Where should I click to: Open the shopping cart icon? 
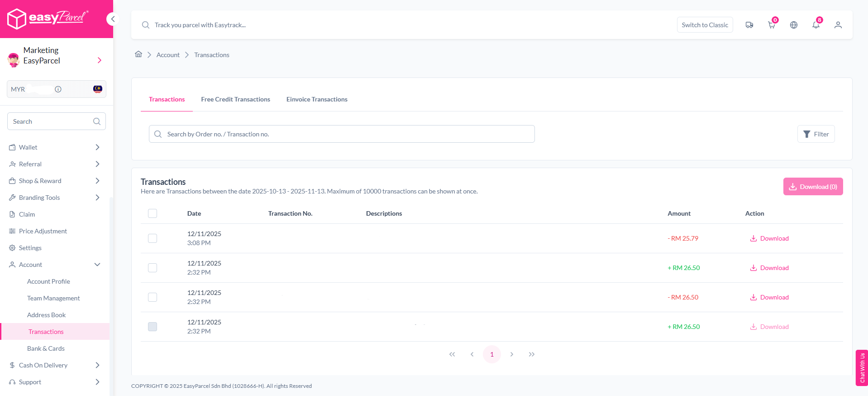771,25
